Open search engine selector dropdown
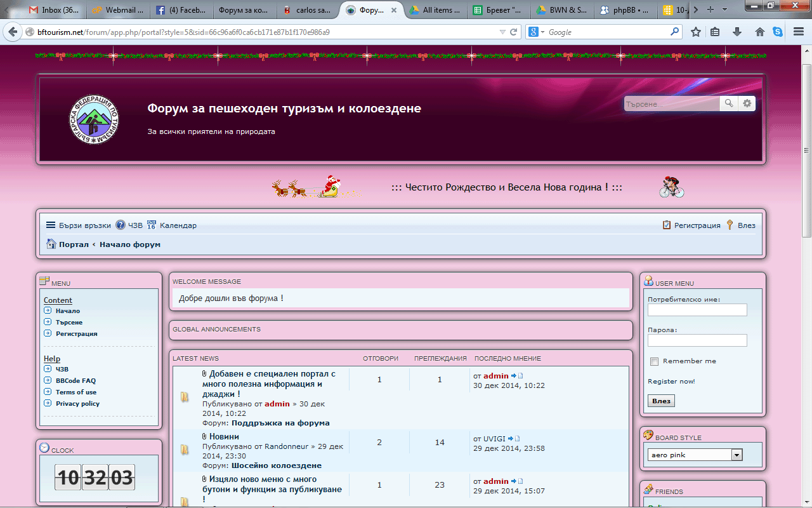Viewport: 812px width, 508px height. 537,32
